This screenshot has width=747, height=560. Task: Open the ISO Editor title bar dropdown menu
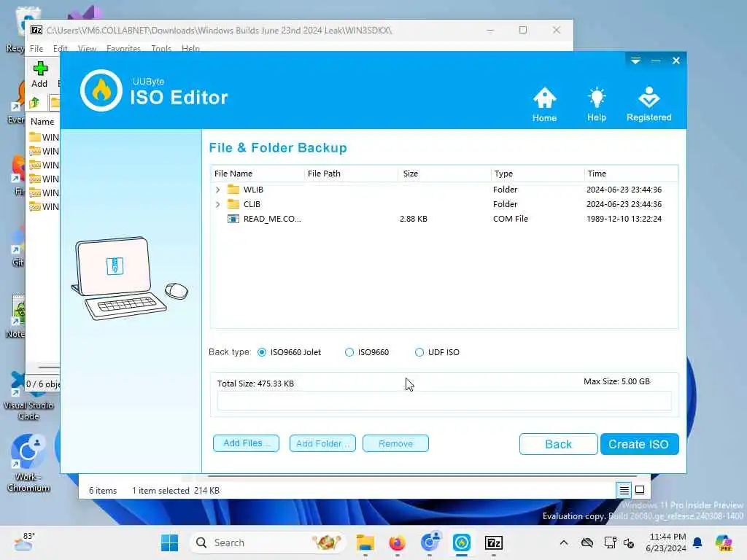(635, 61)
